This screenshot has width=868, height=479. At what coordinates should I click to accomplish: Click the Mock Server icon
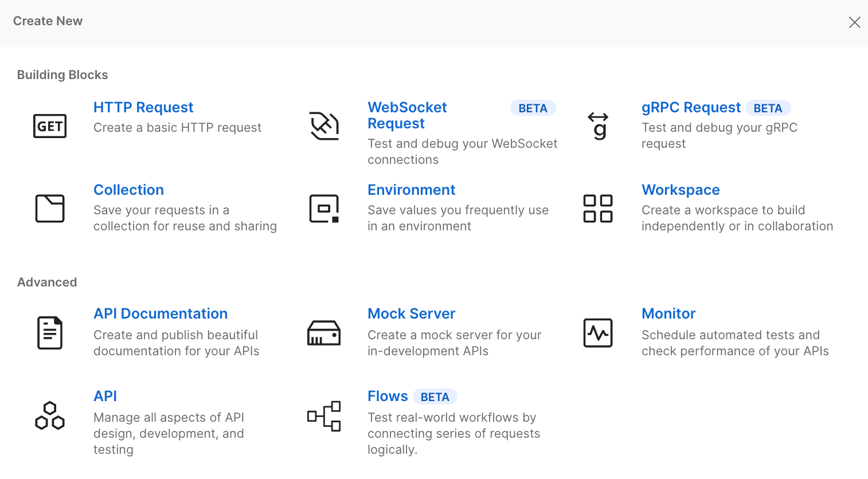324,333
